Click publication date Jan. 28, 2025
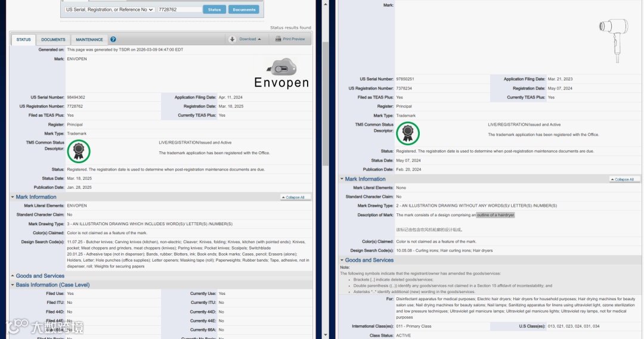Viewport: 644px width, 339px height. 79,187
